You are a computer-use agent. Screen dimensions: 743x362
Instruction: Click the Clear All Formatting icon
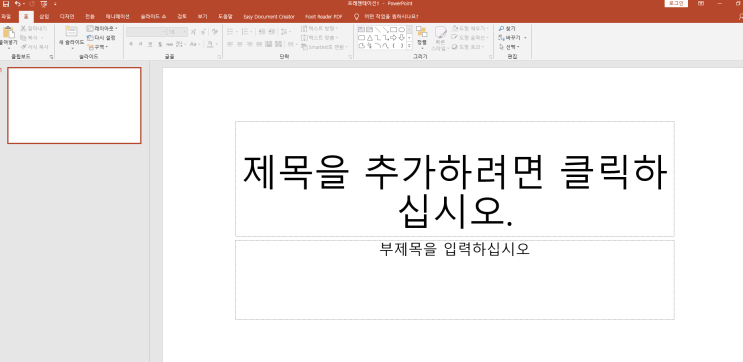215,32
